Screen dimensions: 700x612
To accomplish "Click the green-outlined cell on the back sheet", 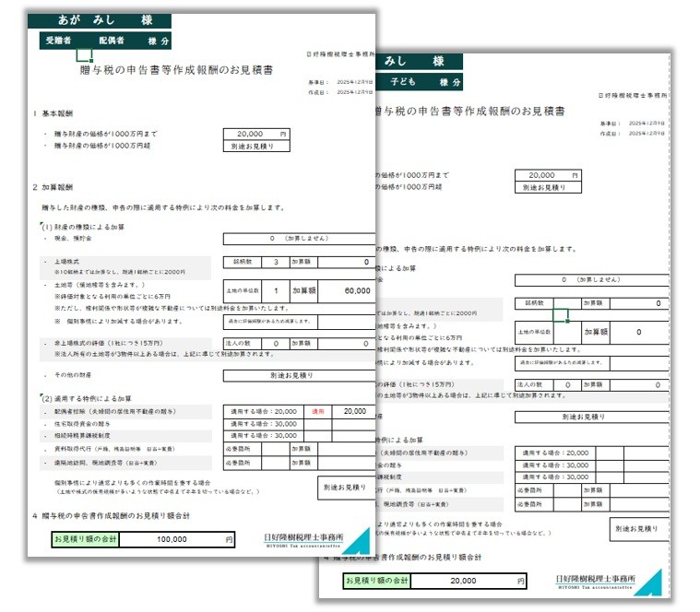I will pyautogui.click(x=560, y=314).
